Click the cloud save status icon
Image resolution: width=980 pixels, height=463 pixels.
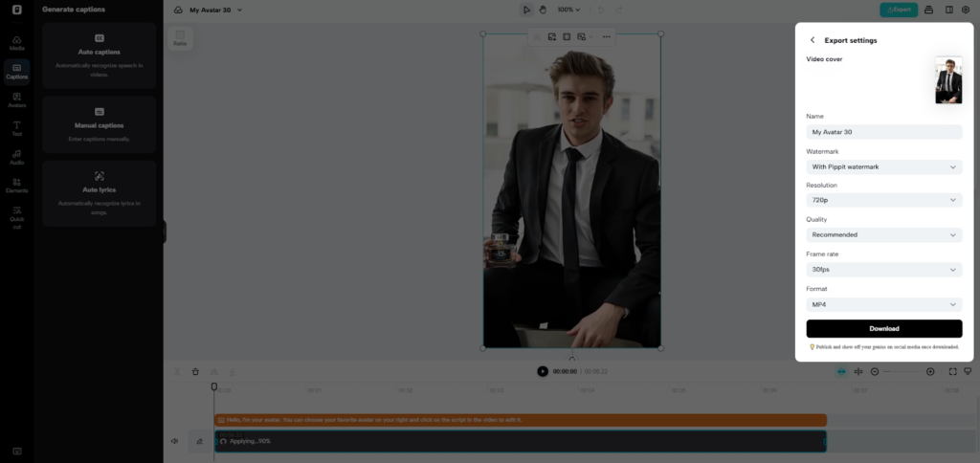[178, 10]
